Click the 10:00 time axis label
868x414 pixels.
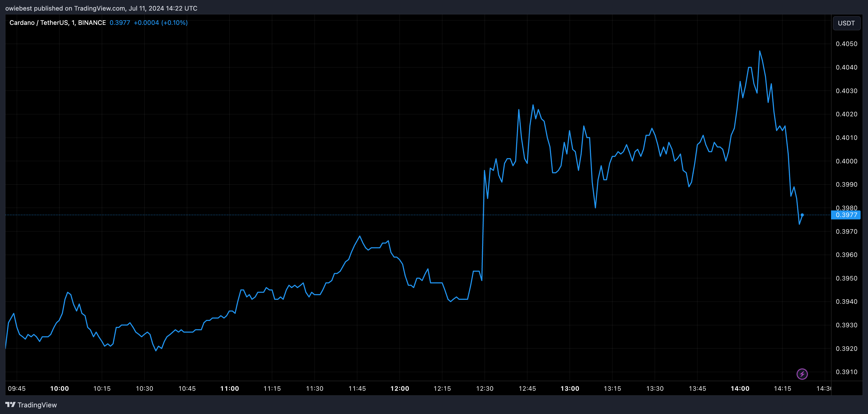[x=59, y=388]
